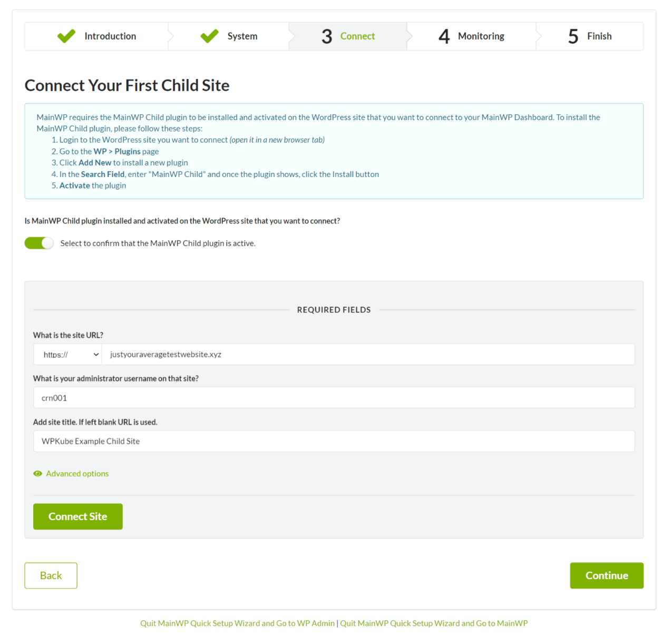Expand Advanced options
672x636 pixels.
tap(77, 474)
